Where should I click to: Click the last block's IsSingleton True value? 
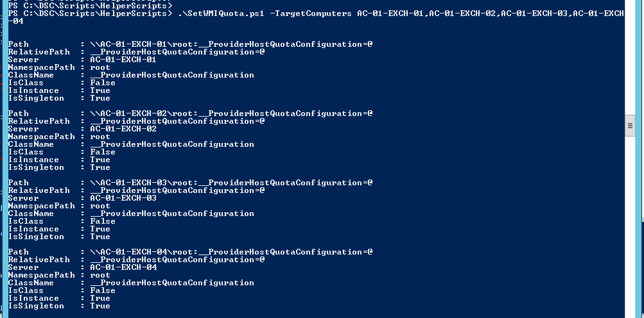click(100, 306)
